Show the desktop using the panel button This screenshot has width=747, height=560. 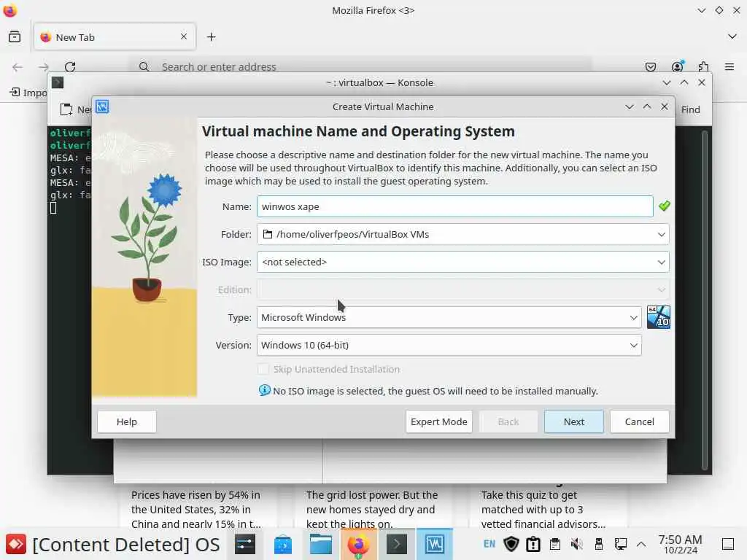pos(728,544)
